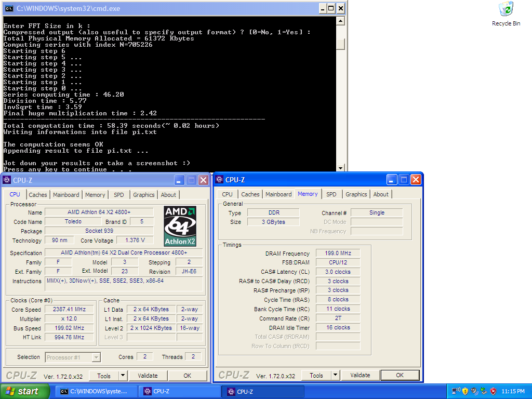
Task: Open Graphics tab in right CPU-Z window
Action: click(x=356, y=194)
